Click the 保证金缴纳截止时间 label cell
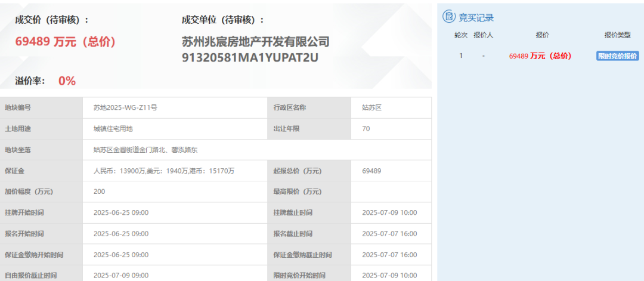This screenshot has height=281, width=644. tap(309, 255)
